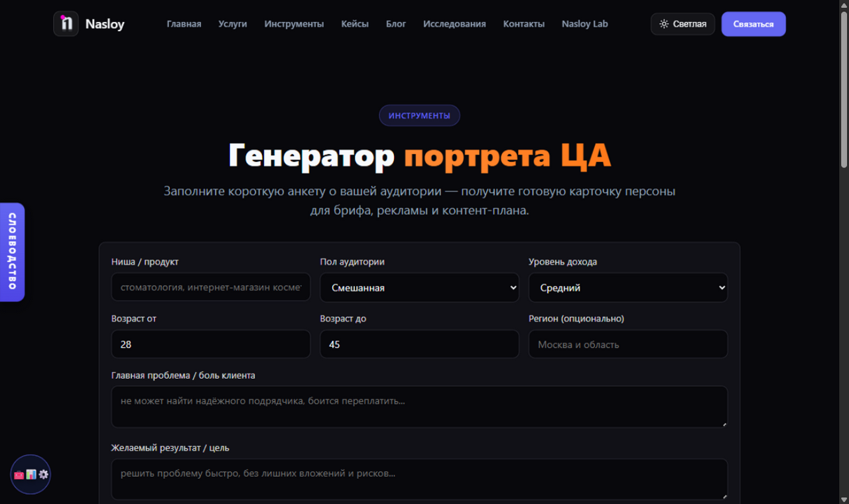Viewport: 849px width, 504px height.
Task: Open the Блог section
Action: (396, 24)
